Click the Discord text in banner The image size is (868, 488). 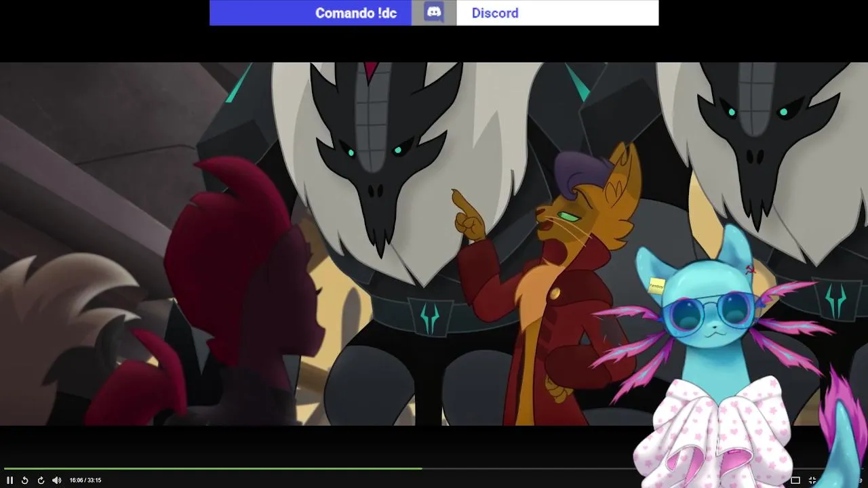click(495, 13)
